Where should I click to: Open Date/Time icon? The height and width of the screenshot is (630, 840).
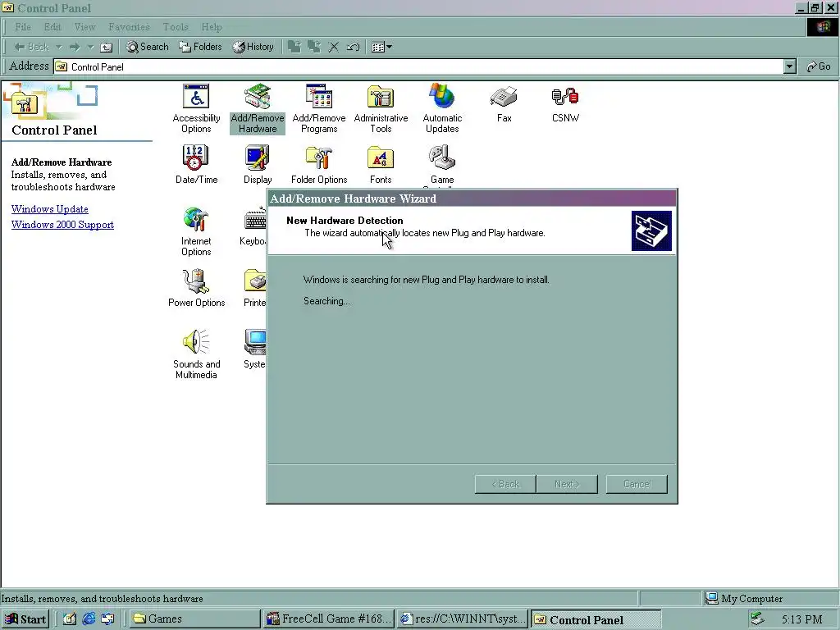[196, 165]
